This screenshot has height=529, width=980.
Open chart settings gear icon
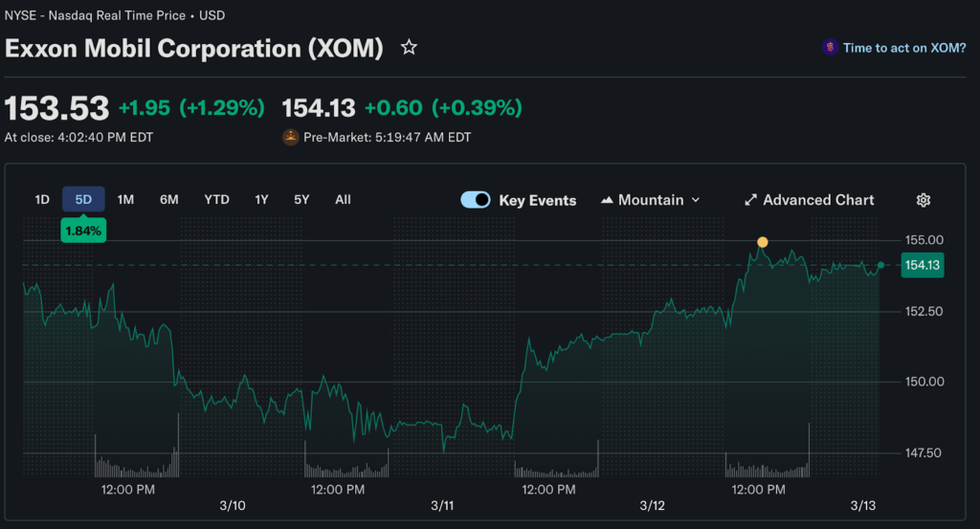(924, 200)
